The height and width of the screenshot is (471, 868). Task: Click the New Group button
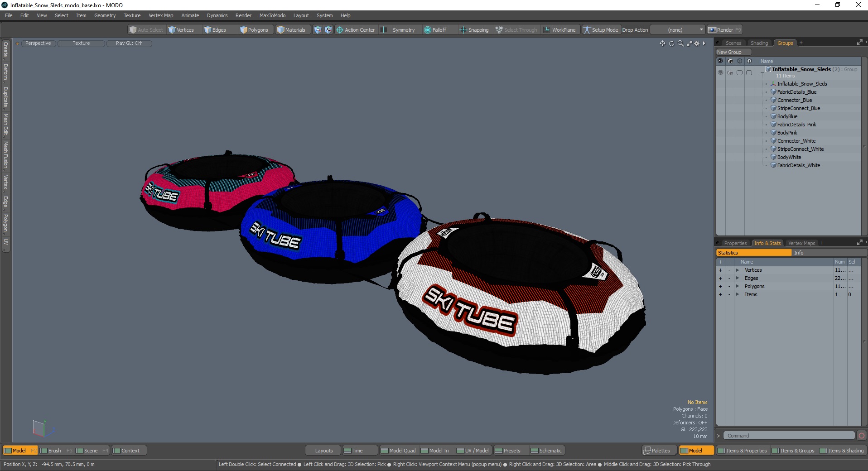733,52
